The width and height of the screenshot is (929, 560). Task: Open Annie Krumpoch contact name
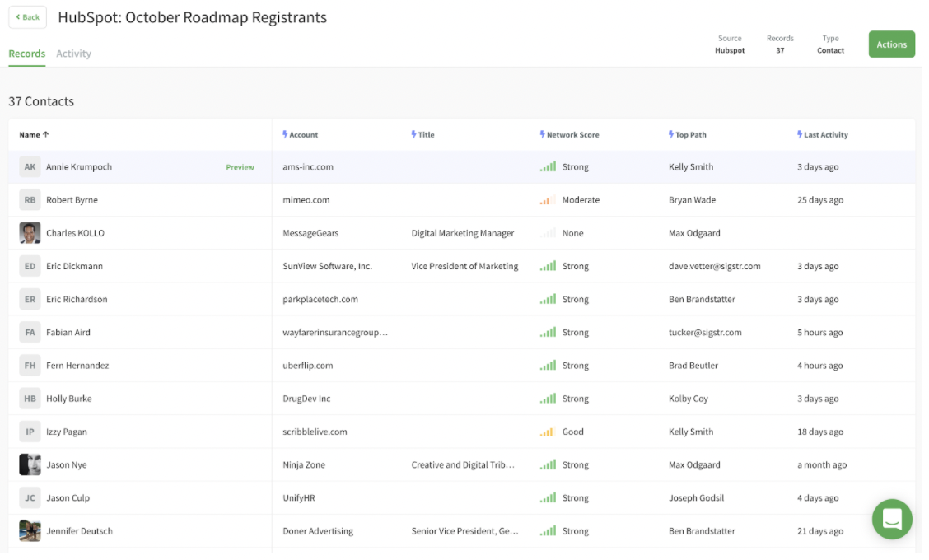coord(79,167)
